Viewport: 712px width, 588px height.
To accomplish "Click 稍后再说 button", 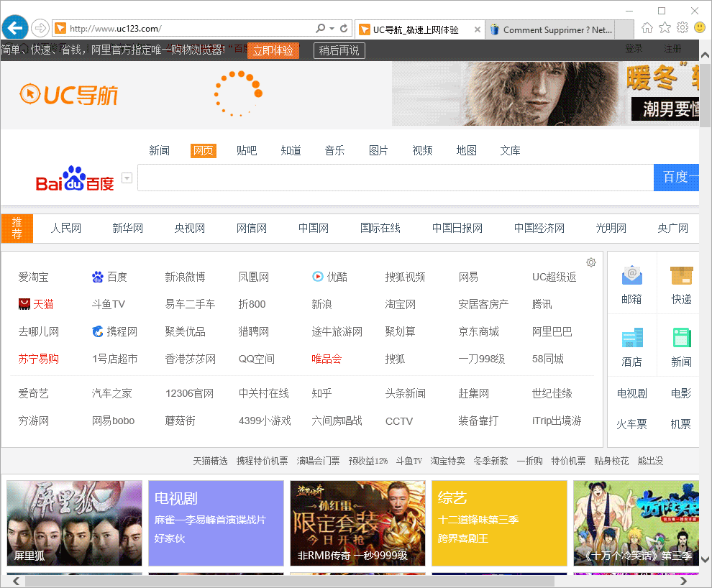I will (339, 50).
